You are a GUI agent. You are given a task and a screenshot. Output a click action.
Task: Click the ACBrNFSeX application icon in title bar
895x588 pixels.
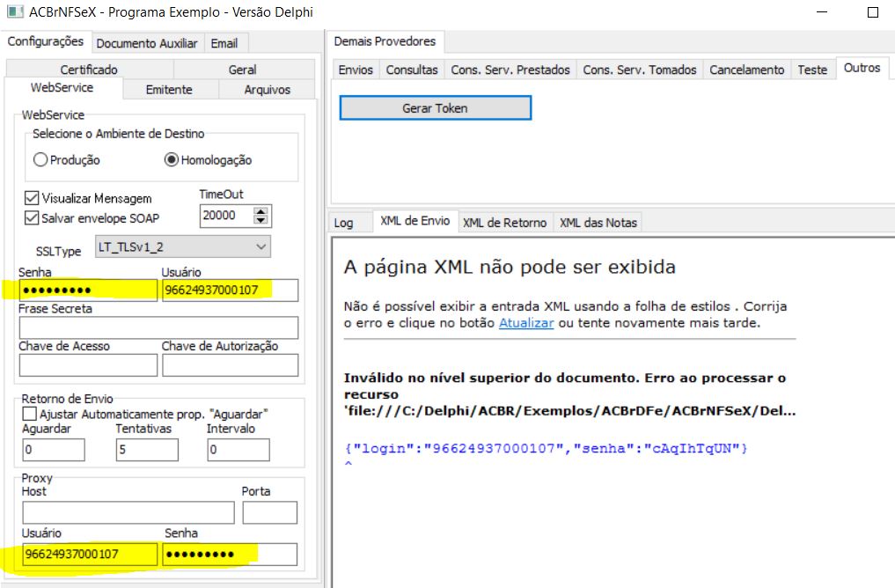coord(15,11)
